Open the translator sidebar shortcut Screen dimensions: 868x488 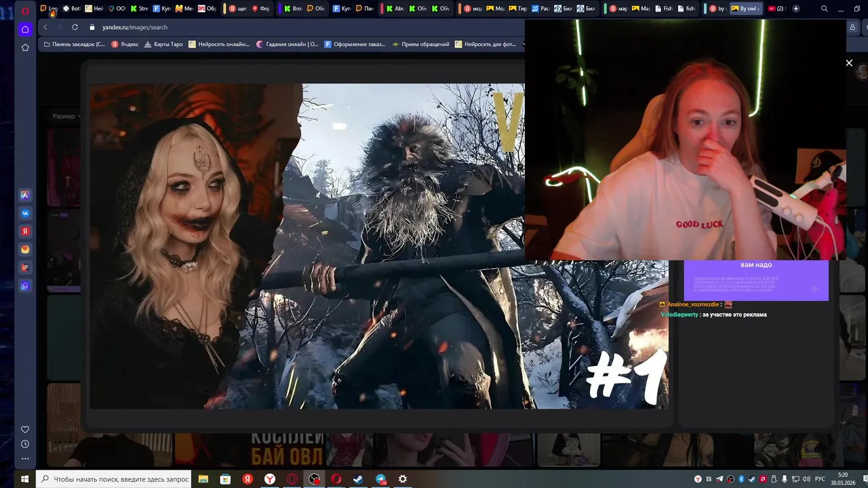coord(25,268)
